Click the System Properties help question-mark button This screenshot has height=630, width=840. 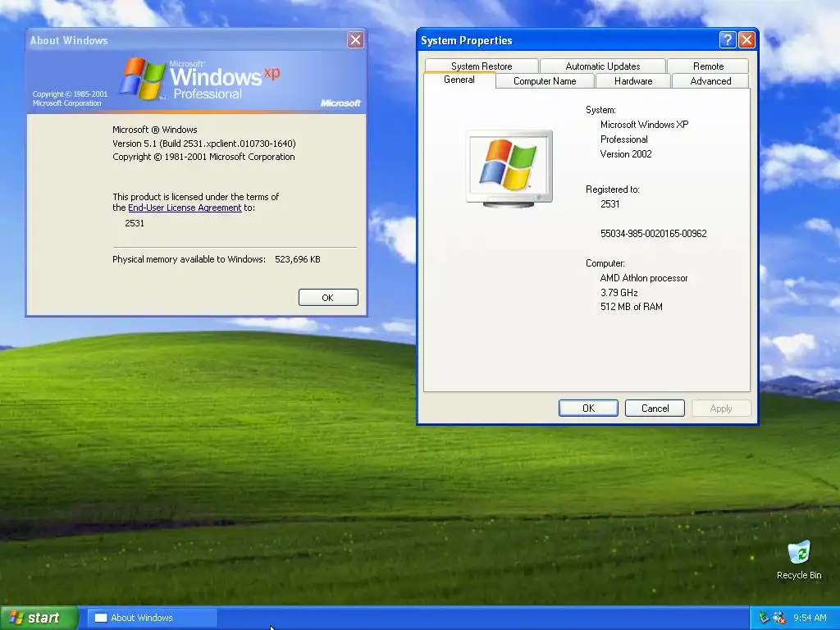point(727,40)
